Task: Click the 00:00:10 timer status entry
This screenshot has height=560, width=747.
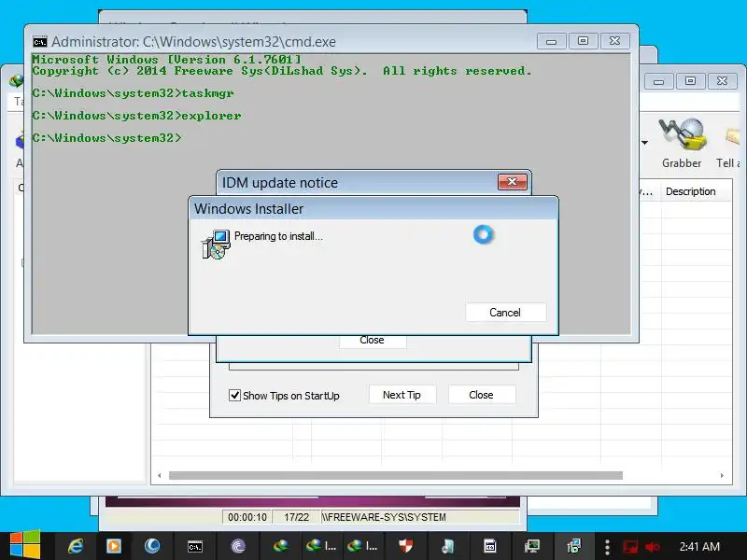Action: pyautogui.click(x=247, y=517)
